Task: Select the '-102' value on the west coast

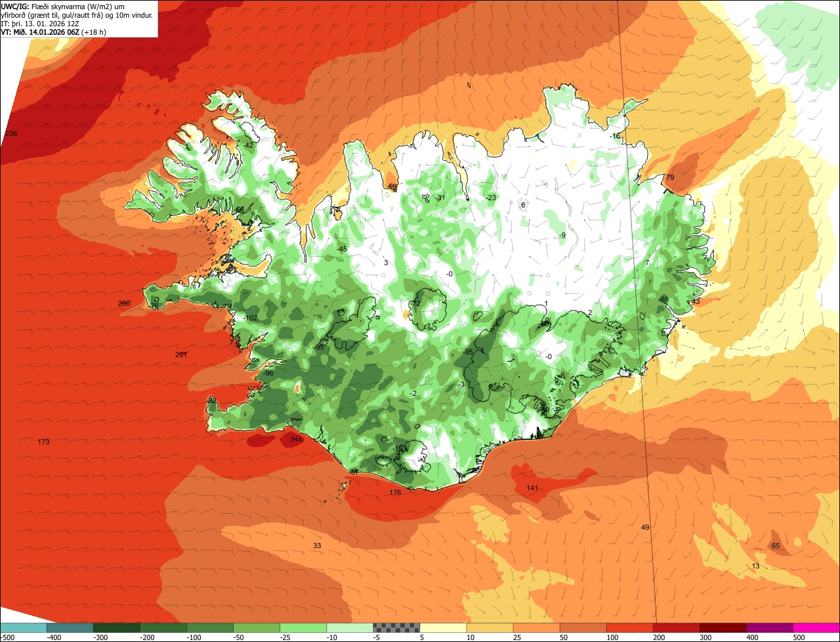Action: [249, 318]
